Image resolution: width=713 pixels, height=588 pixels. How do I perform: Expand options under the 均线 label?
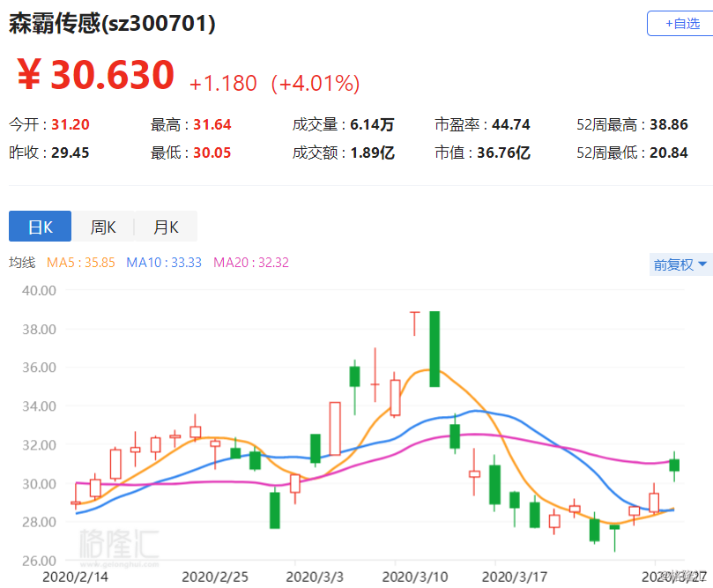(x=21, y=264)
